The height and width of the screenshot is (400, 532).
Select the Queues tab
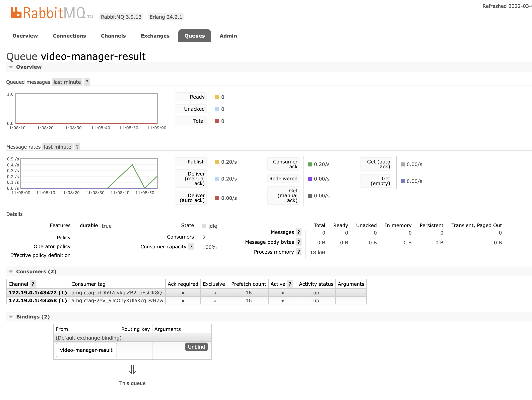pos(195,36)
